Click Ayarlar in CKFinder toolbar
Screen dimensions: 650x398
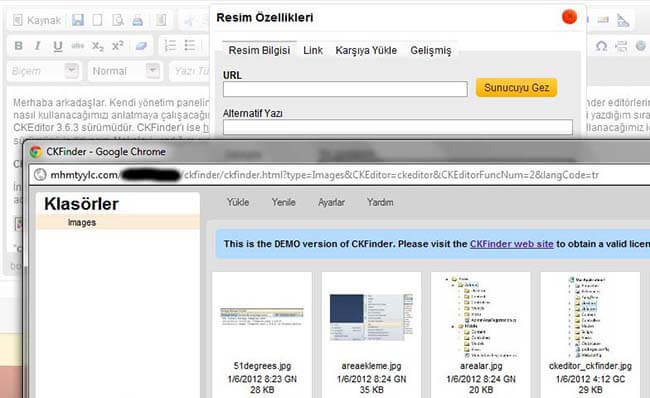331,202
